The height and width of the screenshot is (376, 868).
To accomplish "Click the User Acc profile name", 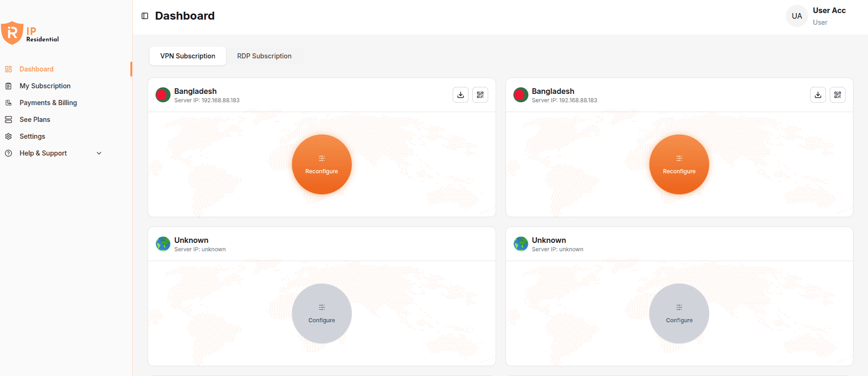I will click(829, 10).
